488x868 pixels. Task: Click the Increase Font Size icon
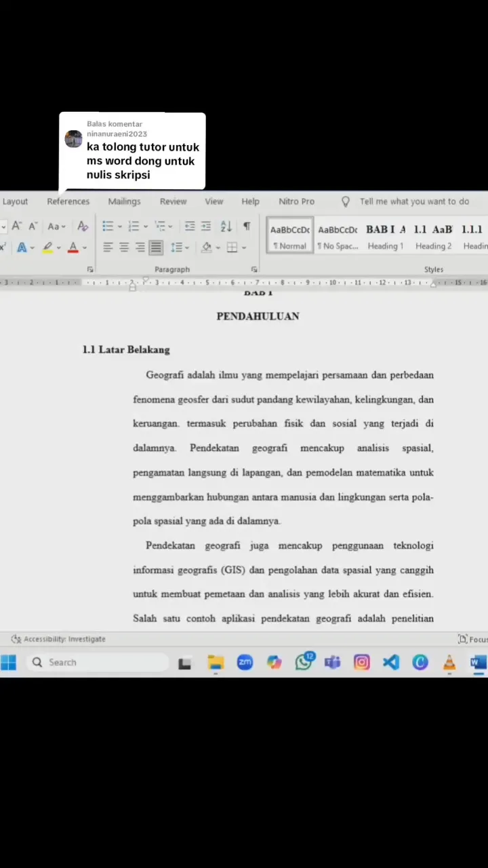point(17,226)
